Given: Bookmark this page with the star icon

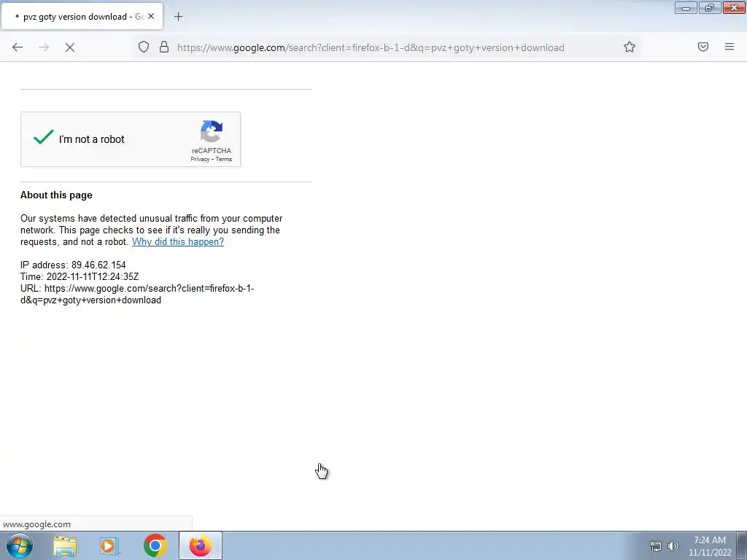Looking at the screenshot, I should click(630, 47).
